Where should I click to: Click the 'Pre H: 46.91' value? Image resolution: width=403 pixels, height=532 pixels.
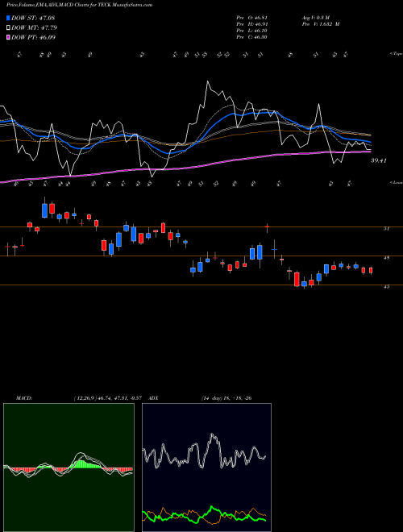click(x=251, y=24)
